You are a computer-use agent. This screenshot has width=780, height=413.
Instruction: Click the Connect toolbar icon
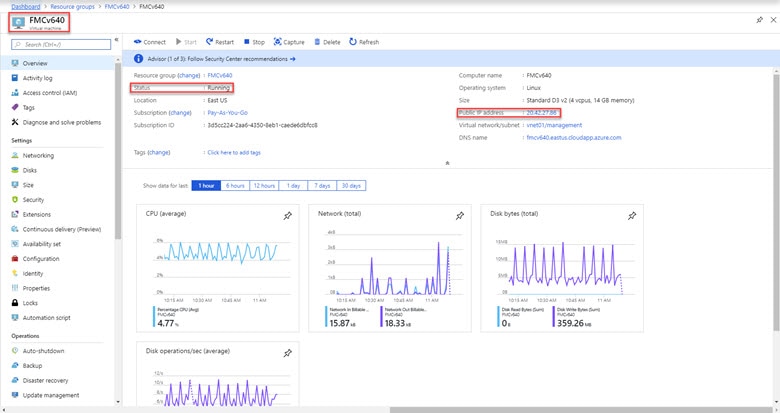[x=137, y=42]
